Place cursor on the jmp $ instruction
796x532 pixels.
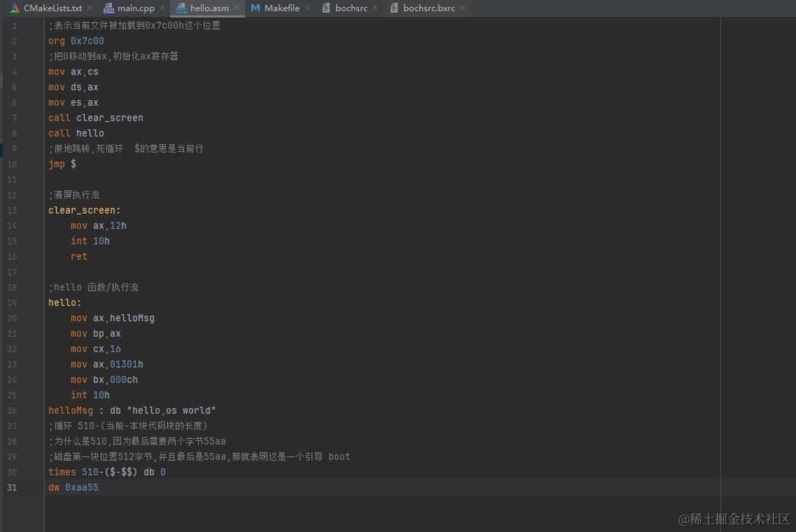(63, 164)
